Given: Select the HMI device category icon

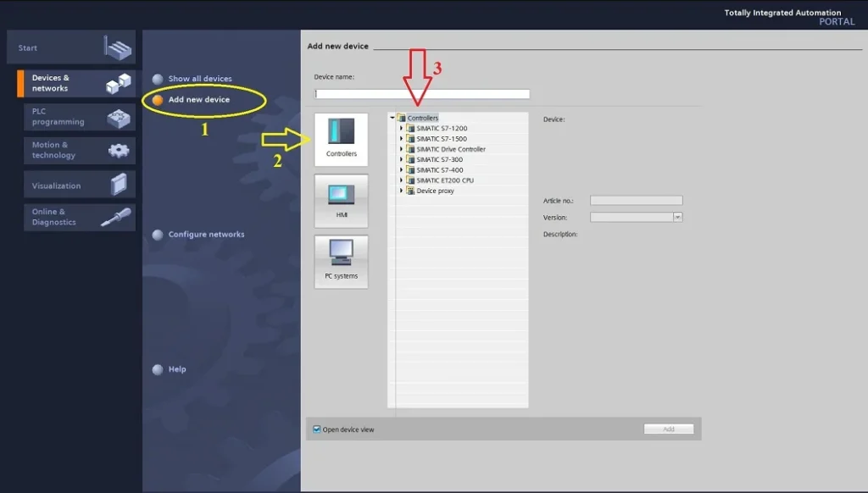Looking at the screenshot, I should [x=341, y=201].
